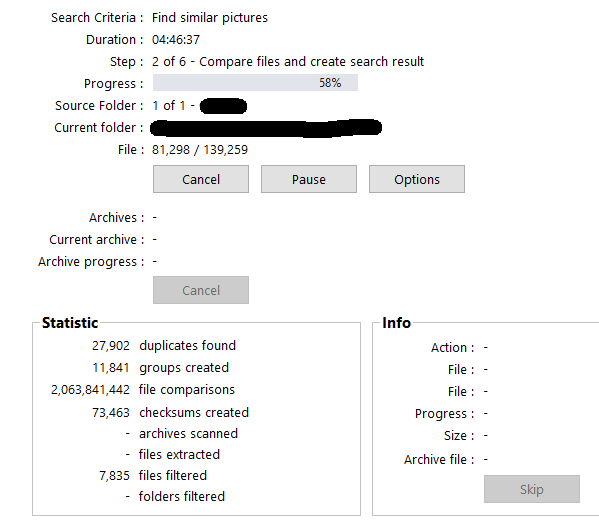The image size is (599, 525).
Task: Pause the running similar pictures search
Action: [x=309, y=179]
